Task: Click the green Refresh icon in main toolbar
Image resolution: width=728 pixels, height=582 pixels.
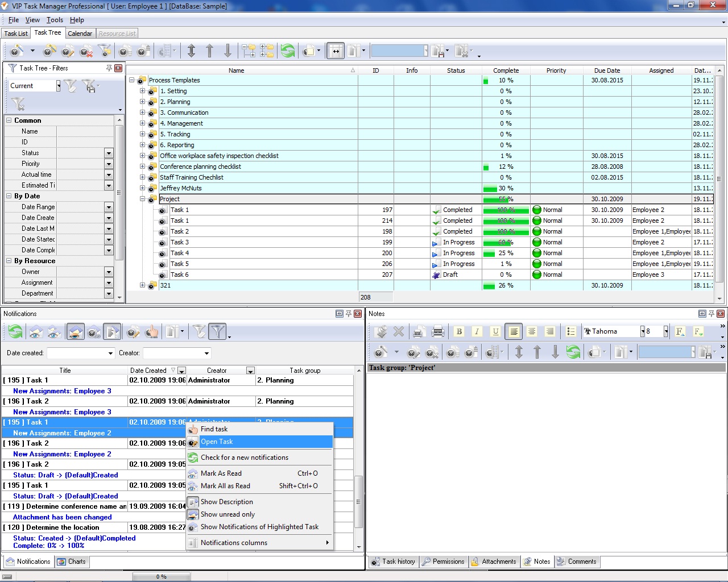Action: pyautogui.click(x=288, y=51)
